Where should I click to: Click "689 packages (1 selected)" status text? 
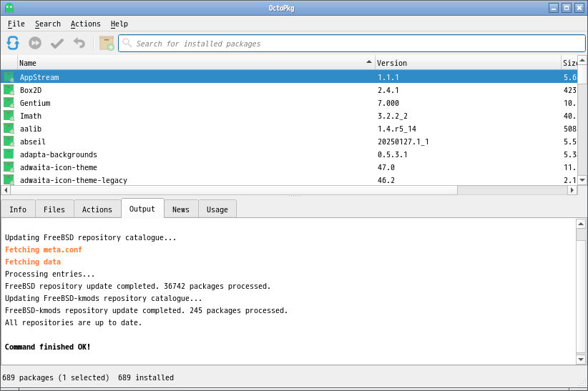pyautogui.click(x=56, y=377)
